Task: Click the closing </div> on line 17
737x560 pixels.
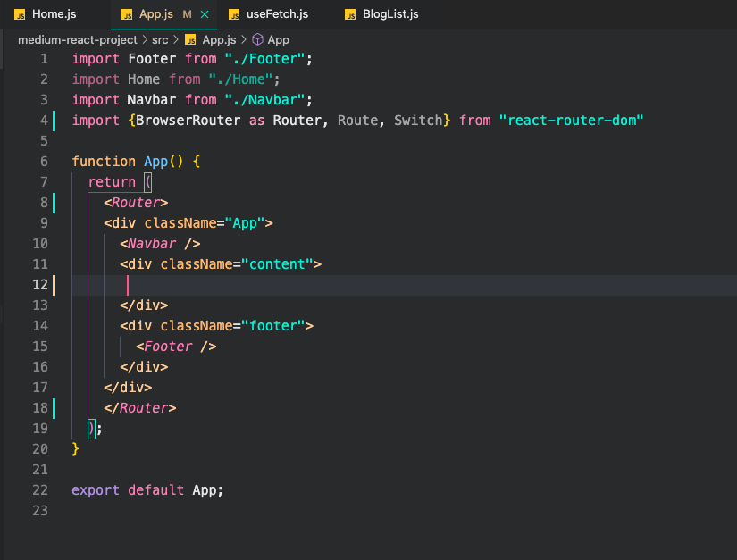Action: (128, 388)
